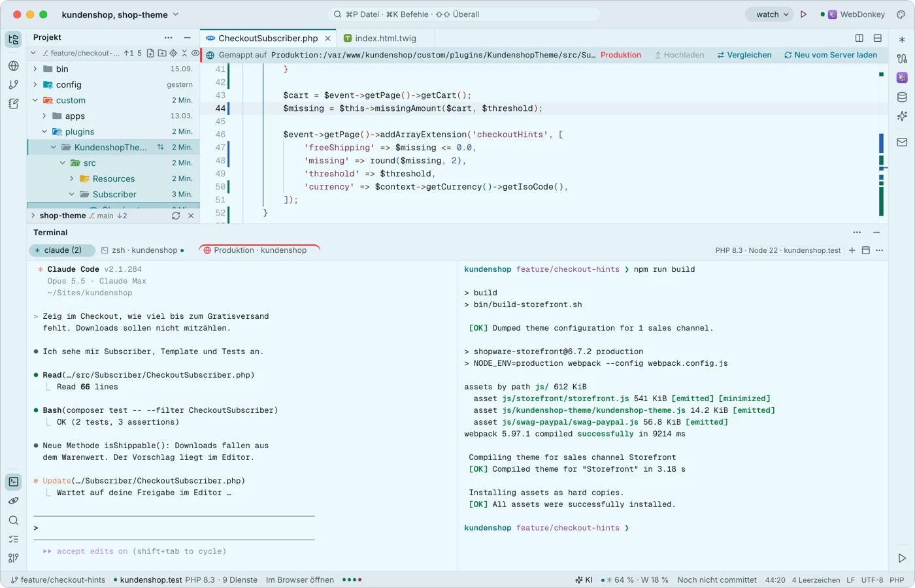Split editor top and bottom

[x=878, y=39]
